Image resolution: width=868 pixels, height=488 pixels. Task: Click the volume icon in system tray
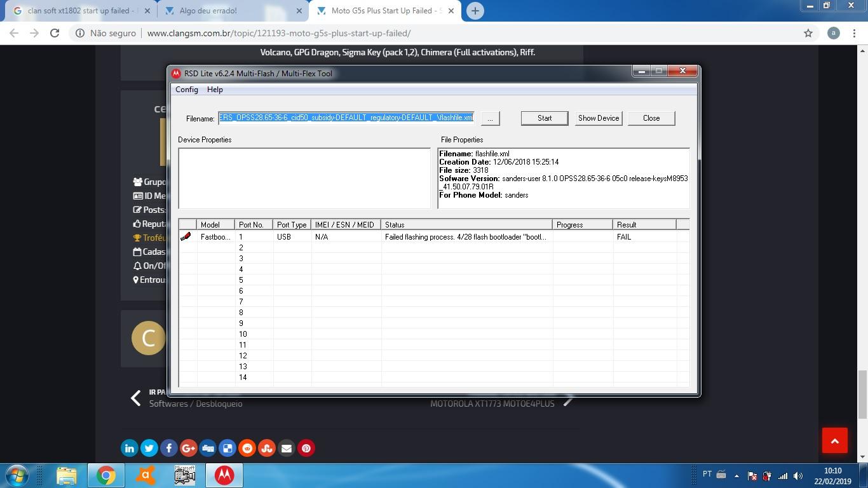798,476
